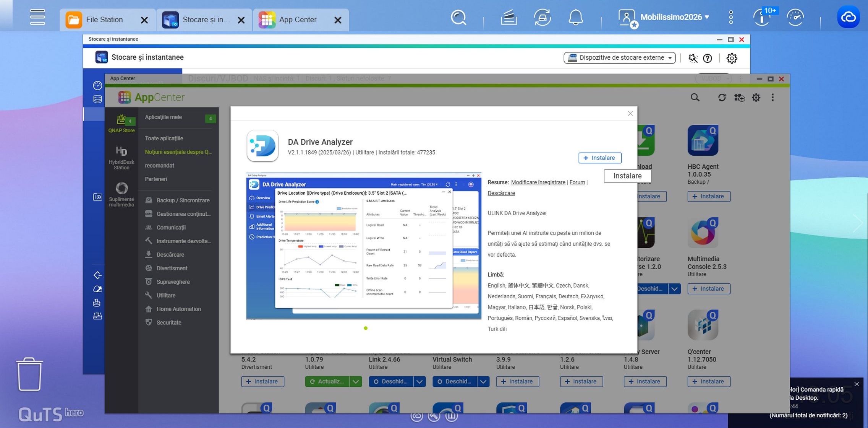Open the Forum resource link

click(x=577, y=182)
